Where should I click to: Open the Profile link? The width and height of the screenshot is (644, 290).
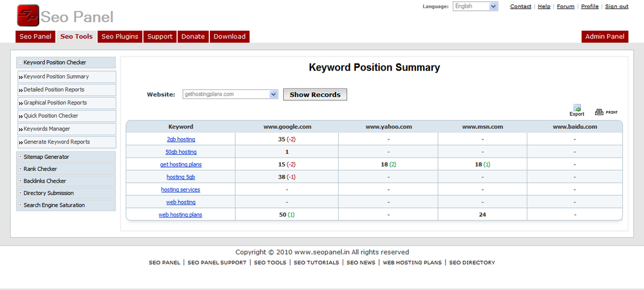tap(590, 6)
